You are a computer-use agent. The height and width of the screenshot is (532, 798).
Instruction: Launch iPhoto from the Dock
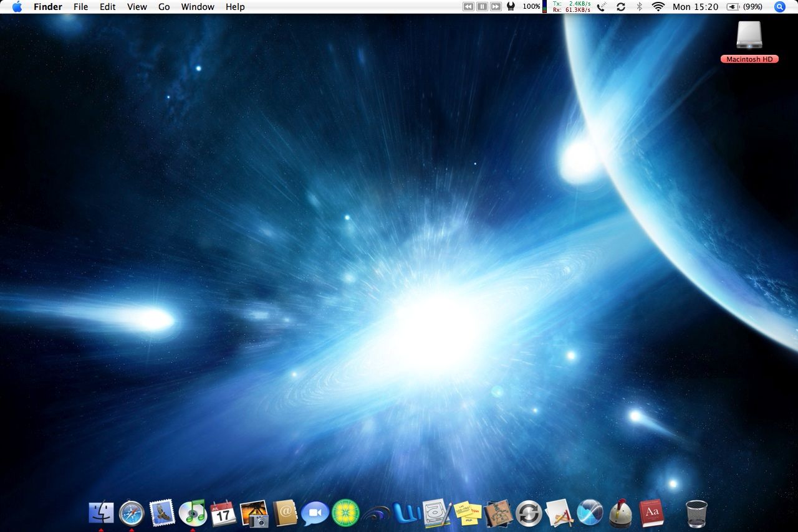click(254, 513)
